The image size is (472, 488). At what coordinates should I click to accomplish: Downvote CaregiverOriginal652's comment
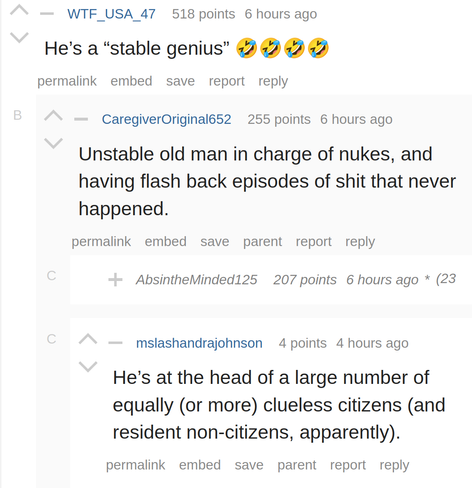(x=53, y=143)
